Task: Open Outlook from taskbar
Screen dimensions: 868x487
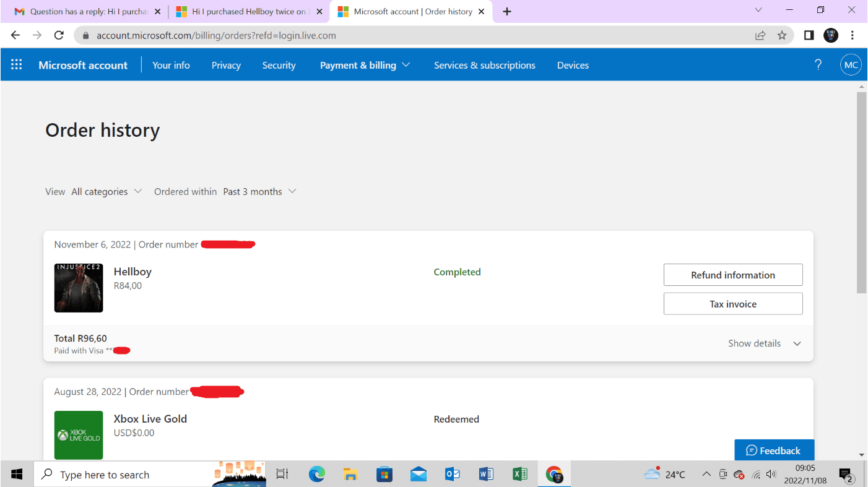Action: point(452,474)
